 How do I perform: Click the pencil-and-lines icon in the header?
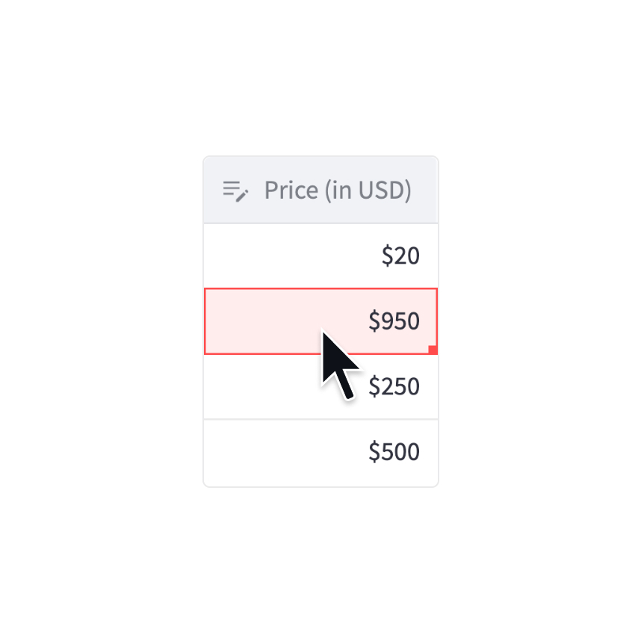(235, 191)
